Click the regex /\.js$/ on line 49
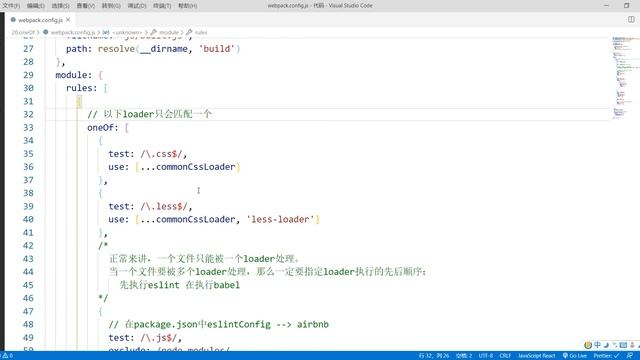Screen dimensions: 640x360 (160, 338)
